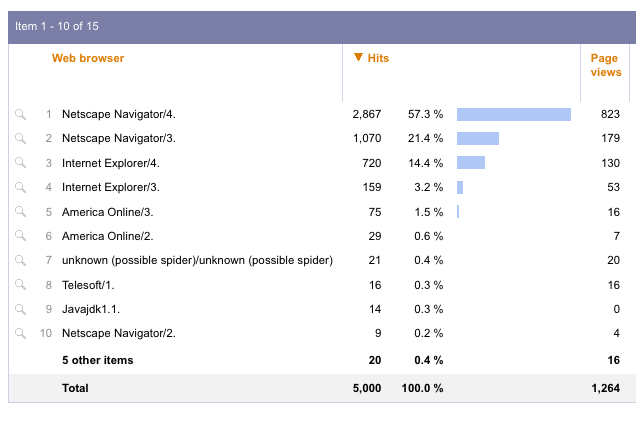The image size is (636, 446).
Task: Click magnifier icon beside Internet Explorer/3.
Action: 20,187
